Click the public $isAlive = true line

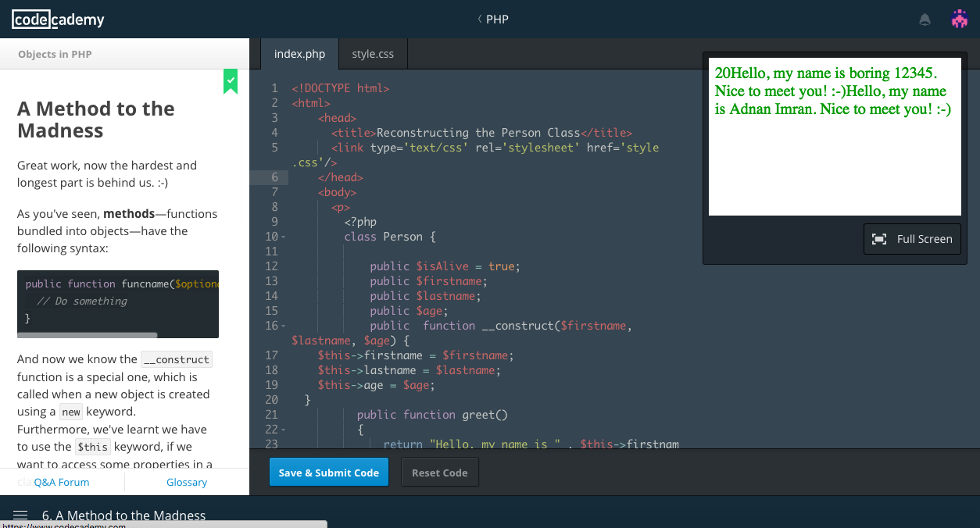tap(445, 266)
